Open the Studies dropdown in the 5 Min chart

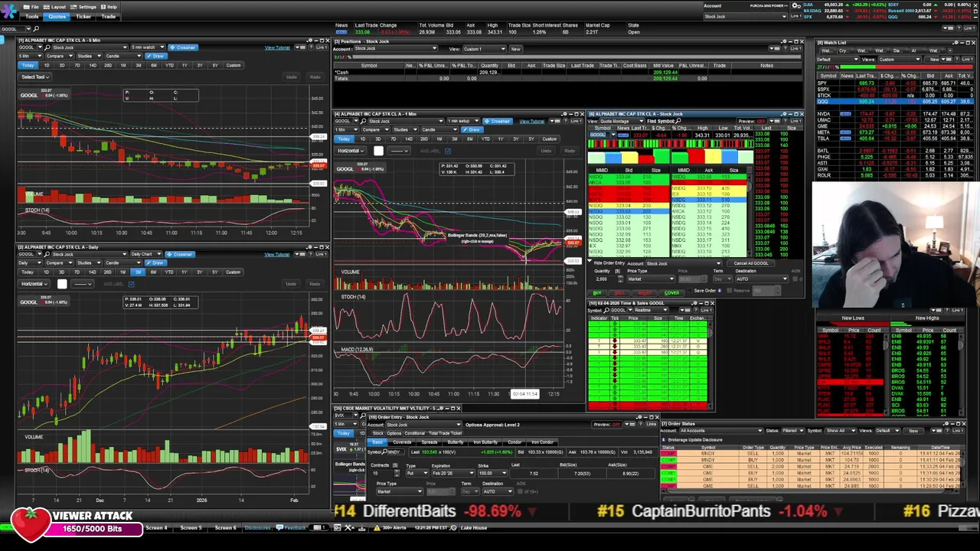[x=90, y=56]
